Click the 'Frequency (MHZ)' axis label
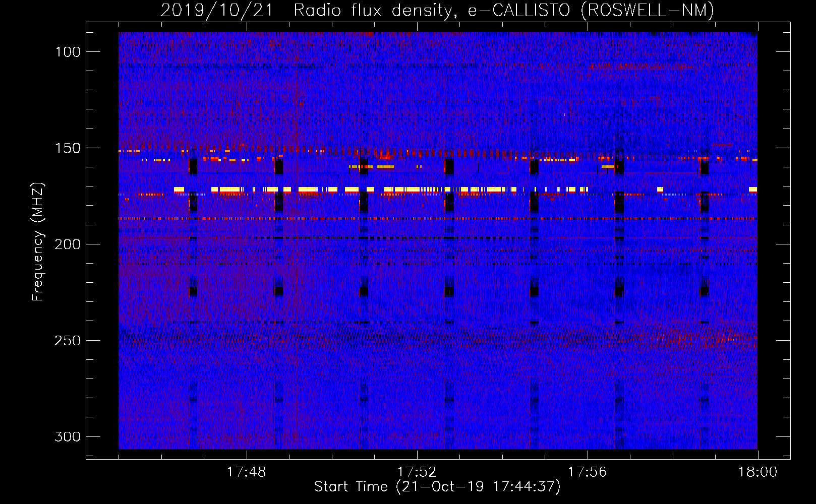The image size is (816, 504). click(38, 241)
